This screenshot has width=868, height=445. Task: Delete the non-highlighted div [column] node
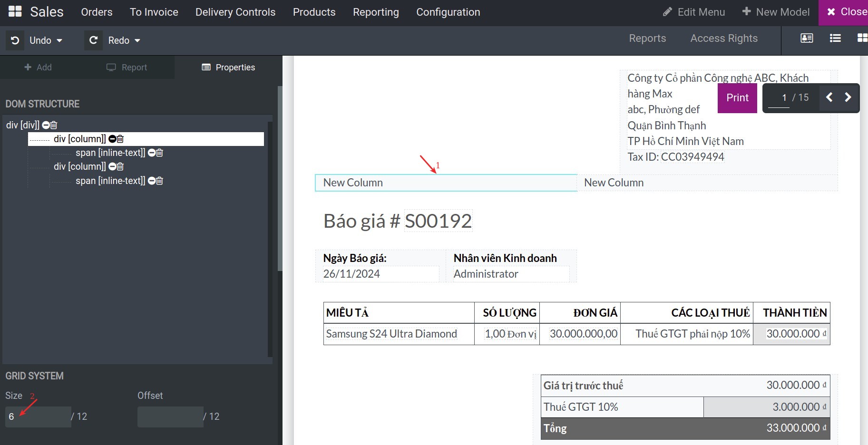coord(120,166)
